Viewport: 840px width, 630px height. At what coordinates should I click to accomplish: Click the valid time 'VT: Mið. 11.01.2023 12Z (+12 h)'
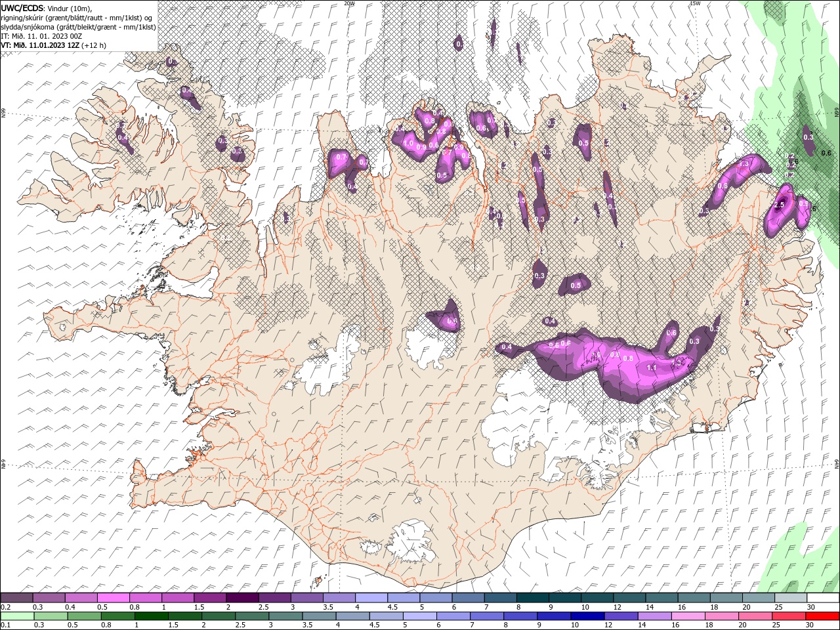click(53, 45)
